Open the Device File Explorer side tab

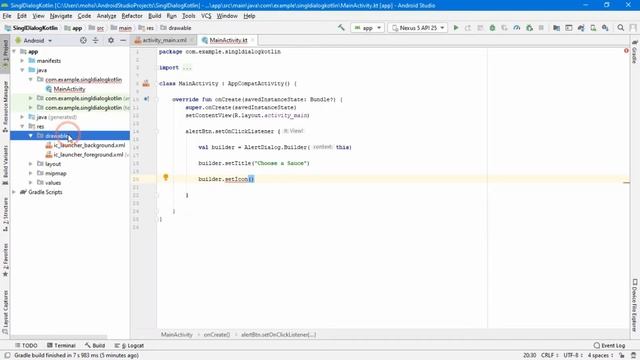[x=635, y=305]
